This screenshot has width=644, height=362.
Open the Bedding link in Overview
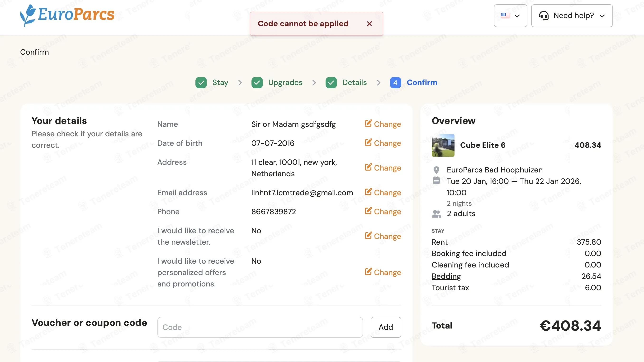446,276
